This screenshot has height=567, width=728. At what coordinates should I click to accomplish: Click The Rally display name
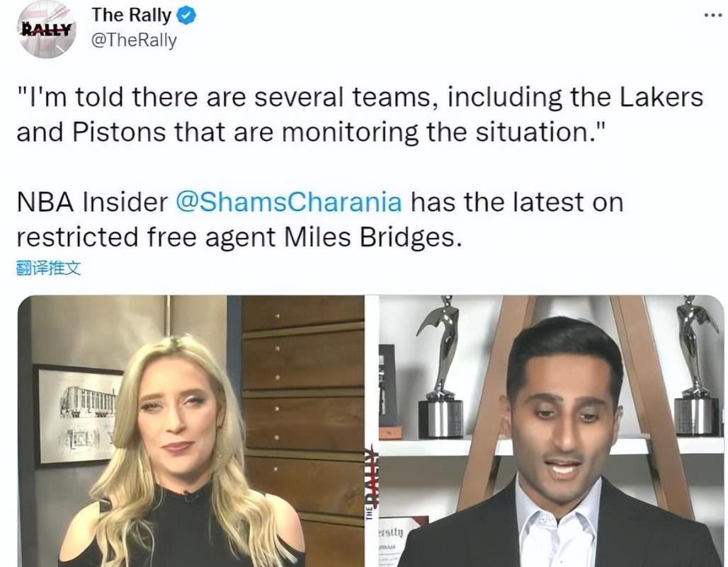[x=132, y=15]
